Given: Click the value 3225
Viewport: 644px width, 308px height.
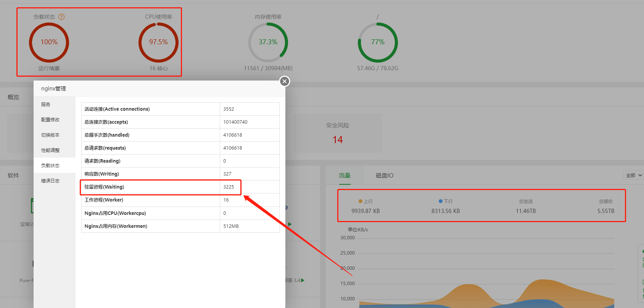Looking at the screenshot, I should (229, 187).
